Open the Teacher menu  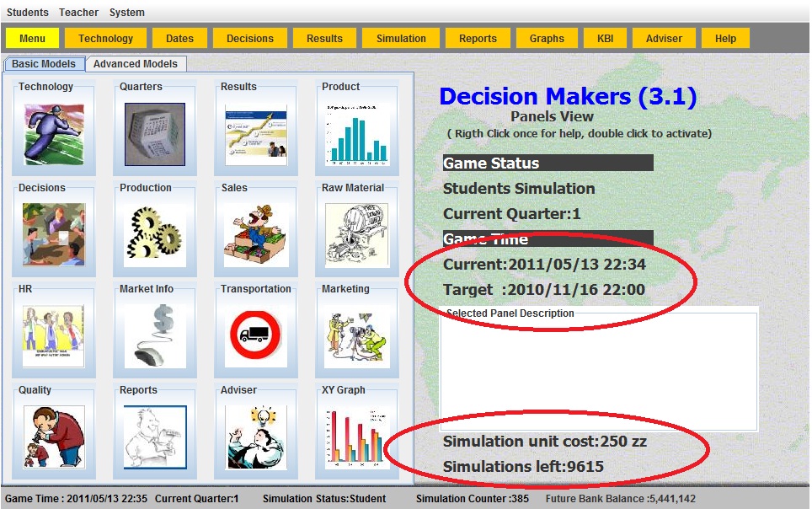78,13
